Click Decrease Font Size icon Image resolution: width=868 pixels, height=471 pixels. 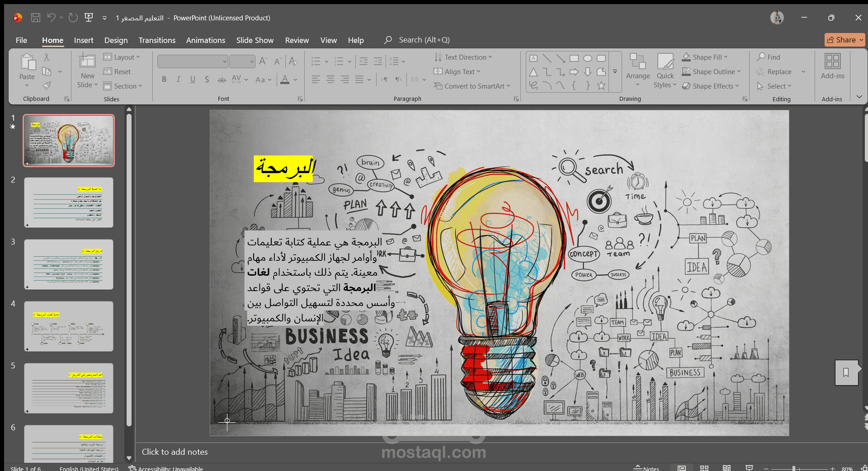click(278, 61)
